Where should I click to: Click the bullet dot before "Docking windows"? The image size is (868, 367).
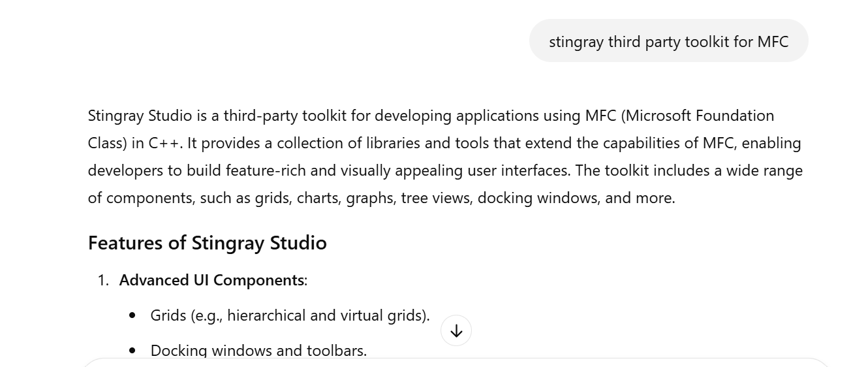point(132,351)
